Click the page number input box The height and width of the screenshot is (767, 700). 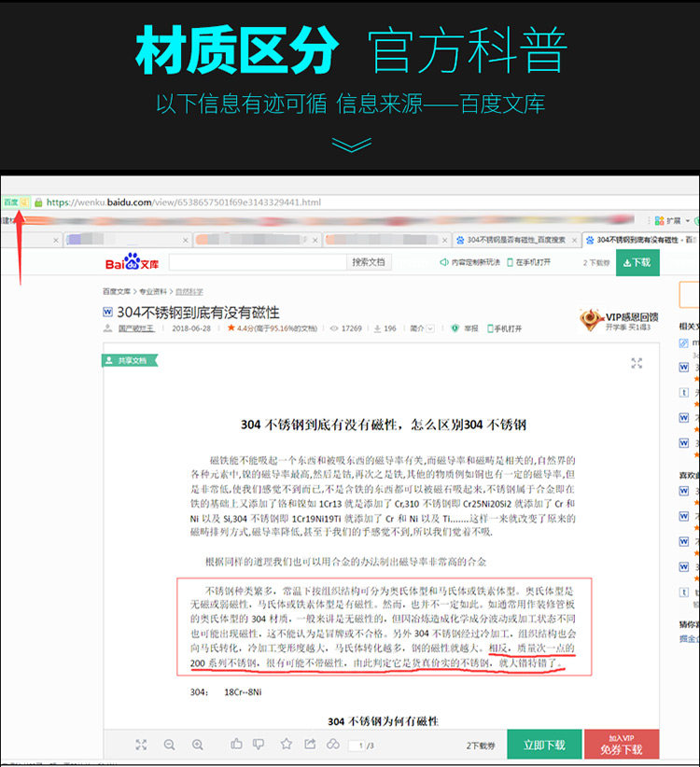(x=357, y=746)
